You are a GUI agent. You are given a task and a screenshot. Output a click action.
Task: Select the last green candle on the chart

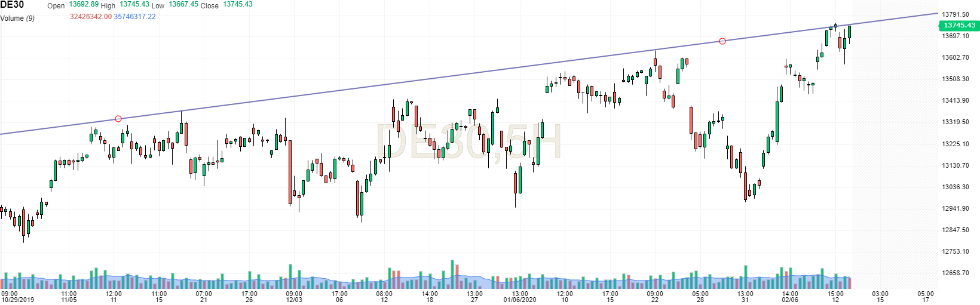click(849, 32)
